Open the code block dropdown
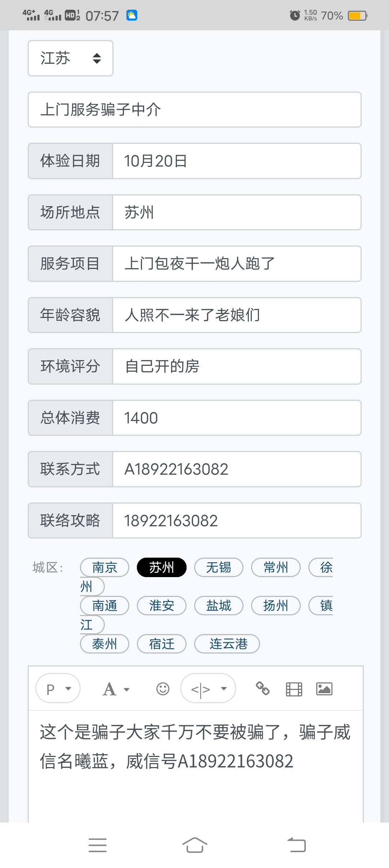 pyautogui.click(x=208, y=689)
